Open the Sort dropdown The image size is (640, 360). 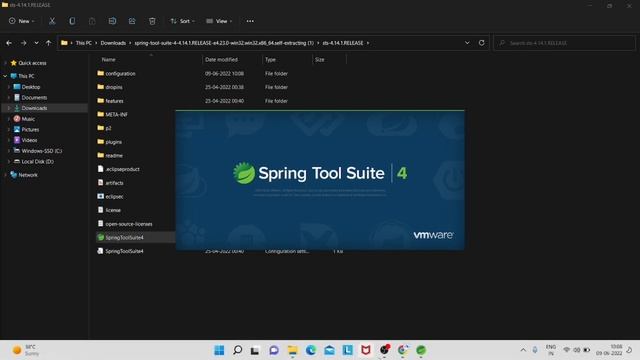tap(182, 21)
